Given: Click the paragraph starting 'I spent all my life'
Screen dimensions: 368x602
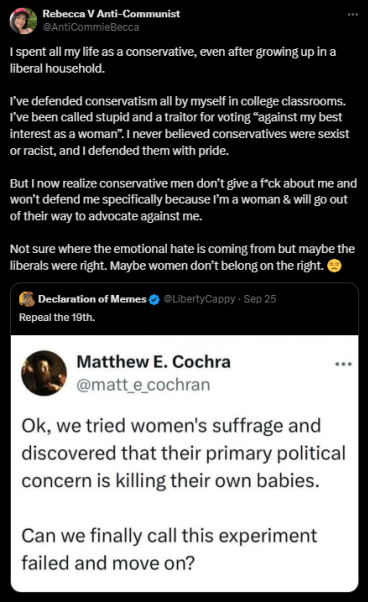Looking at the screenshot, I should (x=173, y=60).
